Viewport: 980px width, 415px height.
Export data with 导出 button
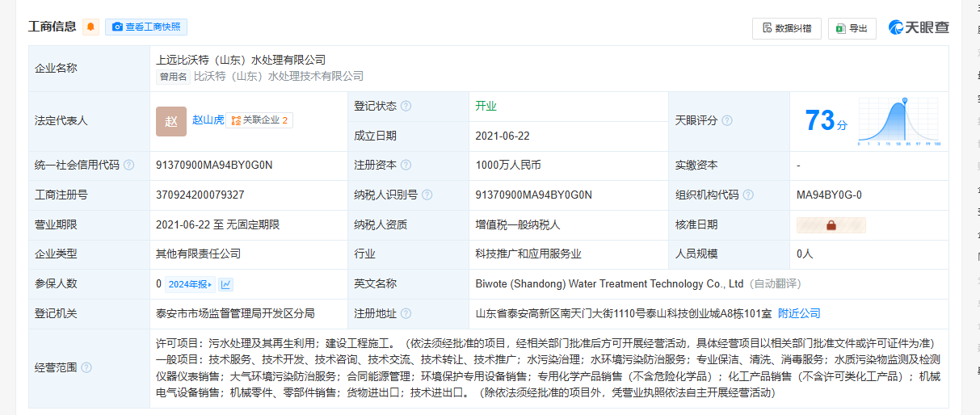(x=852, y=28)
